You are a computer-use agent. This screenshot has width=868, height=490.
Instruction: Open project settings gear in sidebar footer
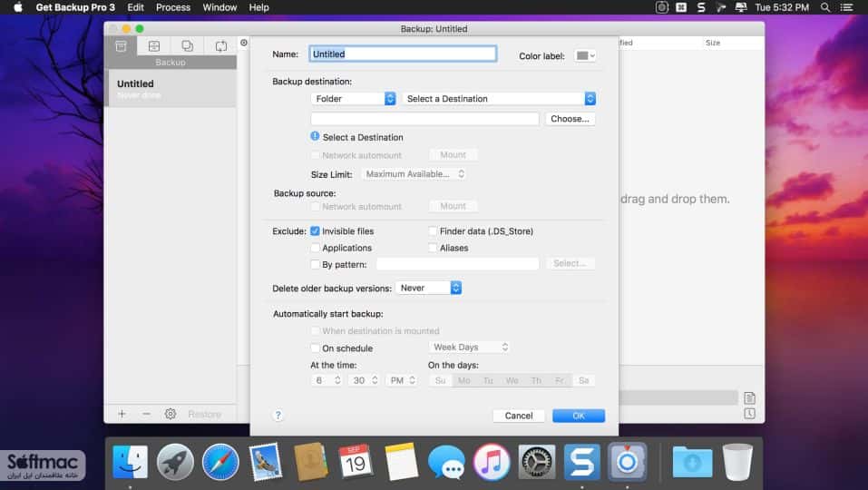tap(171, 414)
